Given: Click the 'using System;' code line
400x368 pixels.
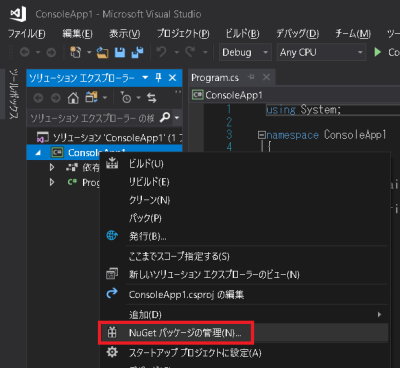Looking at the screenshot, I should tap(303, 109).
